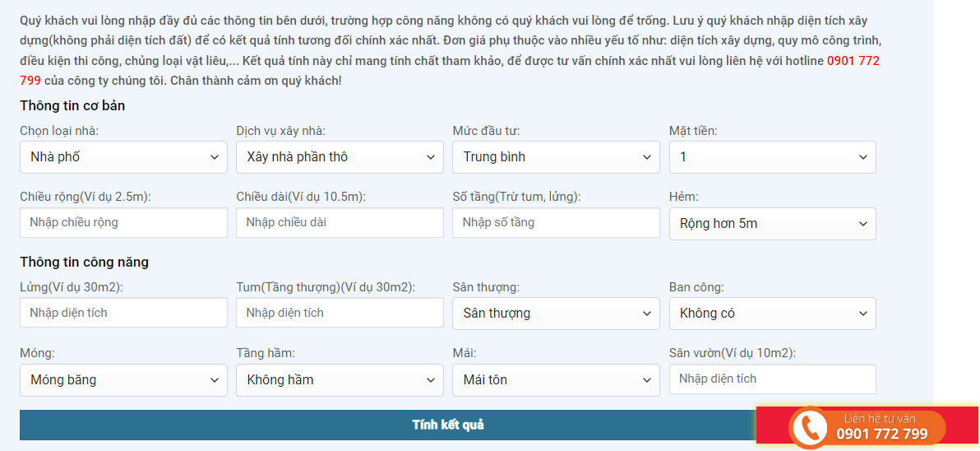Image resolution: width=980 pixels, height=451 pixels.
Task: Open the 'Ban công' dropdown
Action: (x=772, y=314)
